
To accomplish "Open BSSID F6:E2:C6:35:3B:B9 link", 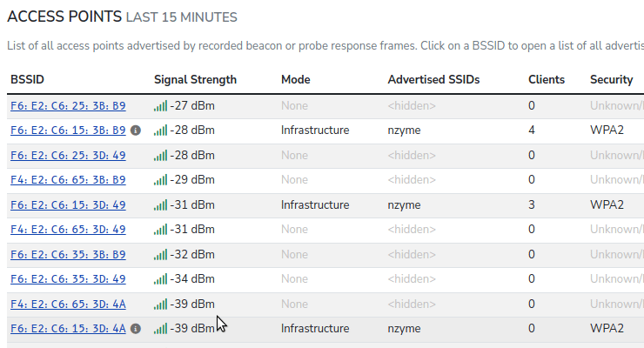I will 68,255.
